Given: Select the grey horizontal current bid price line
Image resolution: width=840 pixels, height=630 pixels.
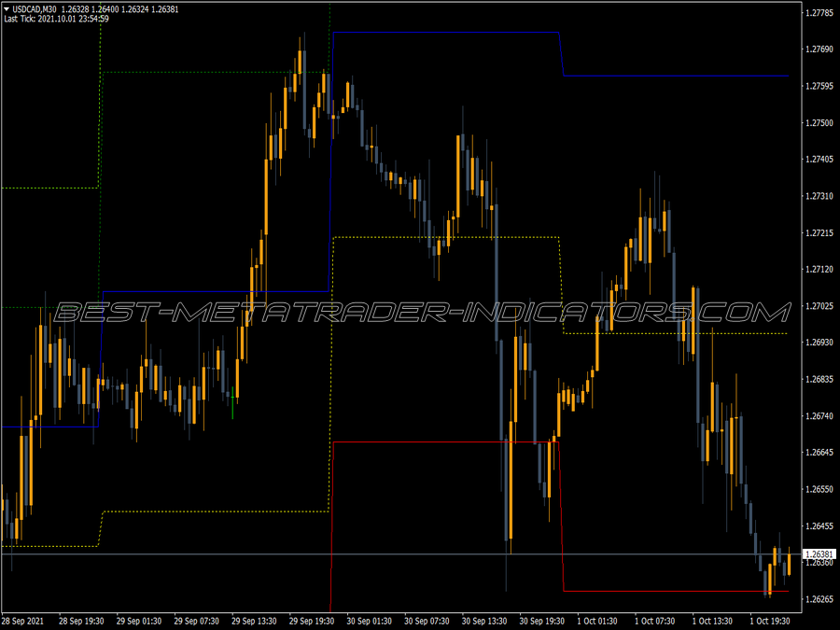Looking at the screenshot, I should [401, 553].
